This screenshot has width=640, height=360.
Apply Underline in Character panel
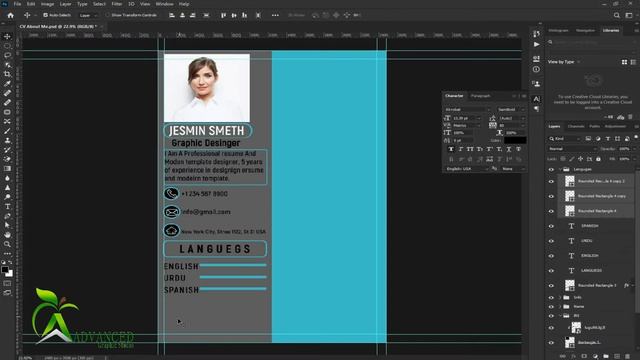(509, 149)
